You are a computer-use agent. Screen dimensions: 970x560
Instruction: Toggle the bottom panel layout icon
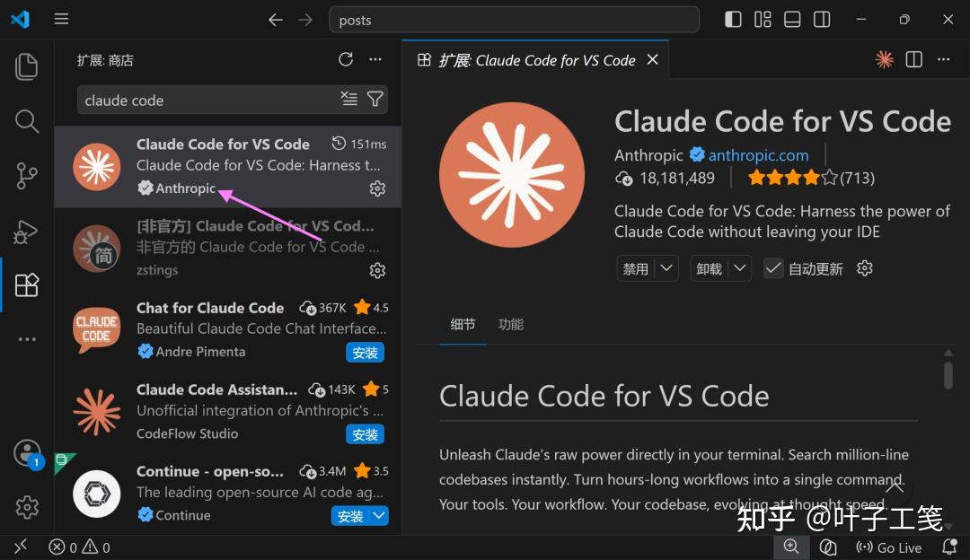792,20
